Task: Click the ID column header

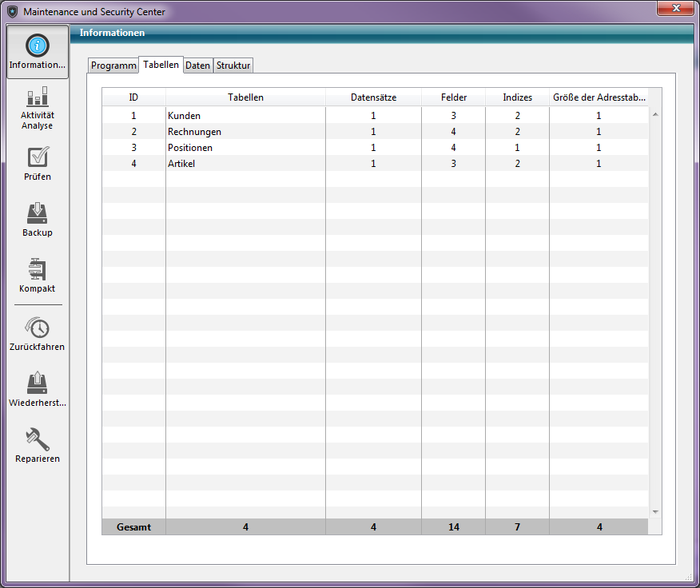Action: [x=133, y=97]
